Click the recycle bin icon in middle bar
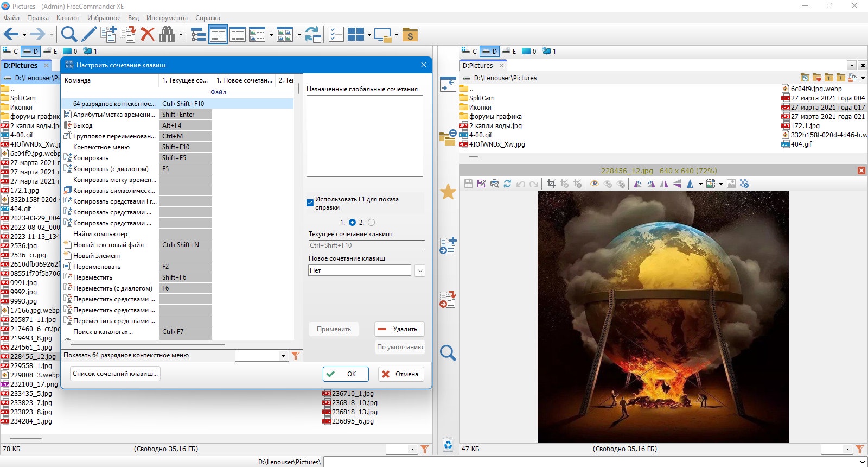The width and height of the screenshot is (868, 467). pos(448,445)
